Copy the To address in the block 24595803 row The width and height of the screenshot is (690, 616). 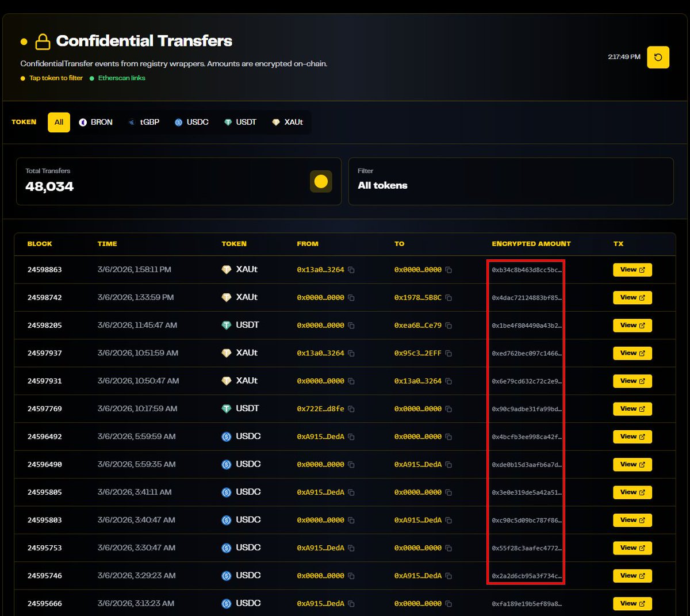tap(448, 521)
